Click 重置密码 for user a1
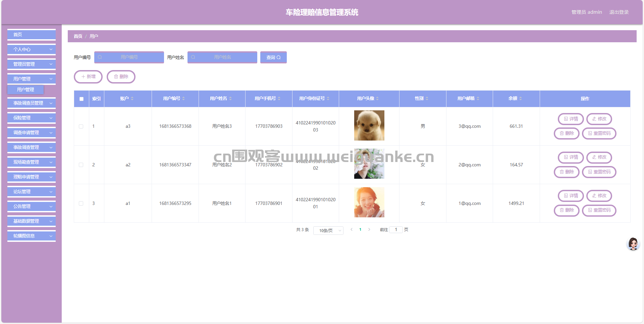Viewport: 644px width, 324px height. point(599,210)
